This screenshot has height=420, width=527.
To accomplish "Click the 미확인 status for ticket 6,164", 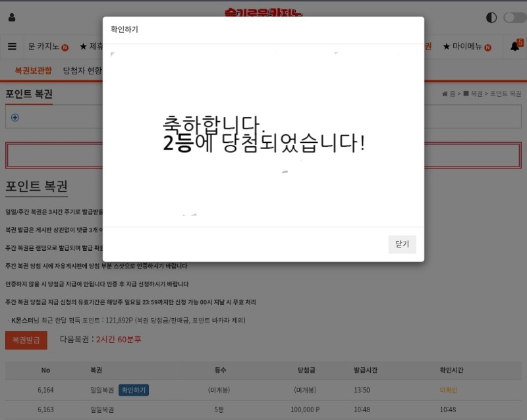I will point(448,390).
